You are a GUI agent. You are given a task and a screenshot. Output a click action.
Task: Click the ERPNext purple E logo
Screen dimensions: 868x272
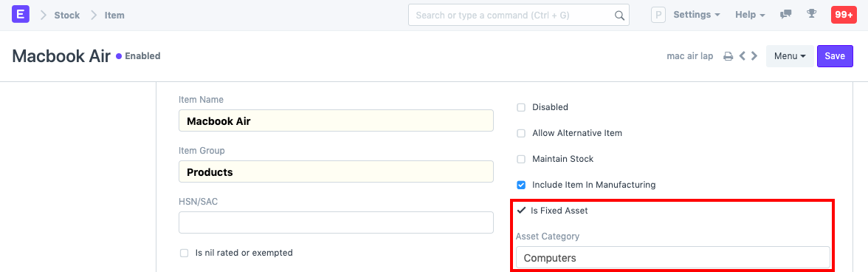[21, 14]
